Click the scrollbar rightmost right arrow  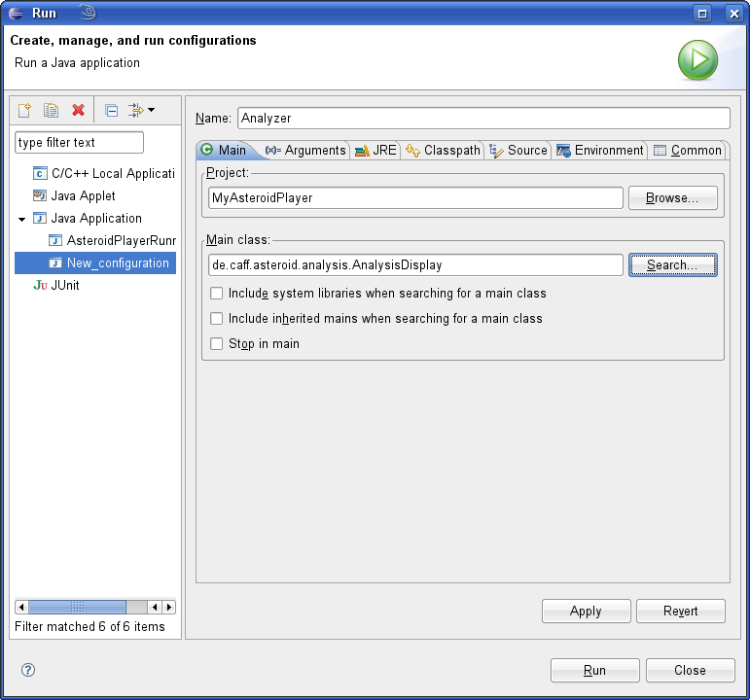[169, 608]
